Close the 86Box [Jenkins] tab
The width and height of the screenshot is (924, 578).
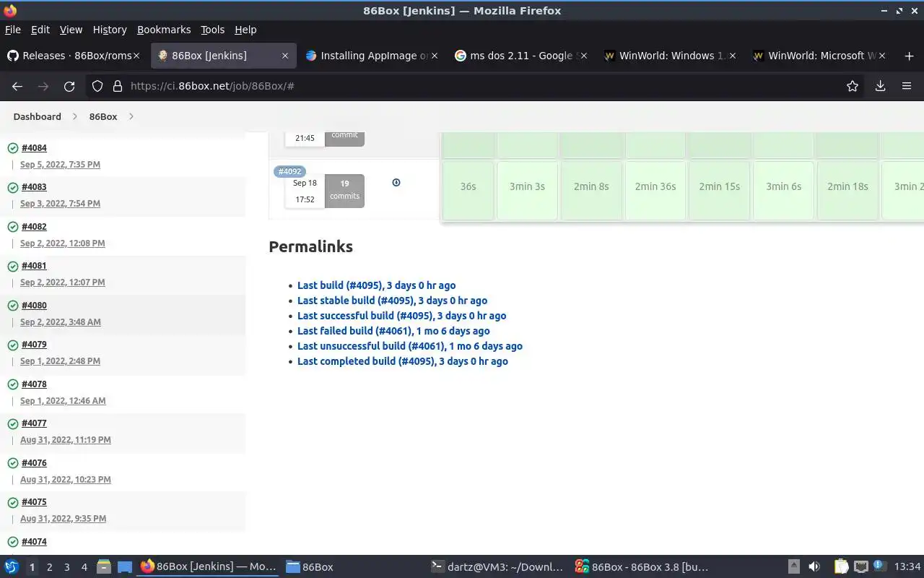(x=285, y=56)
